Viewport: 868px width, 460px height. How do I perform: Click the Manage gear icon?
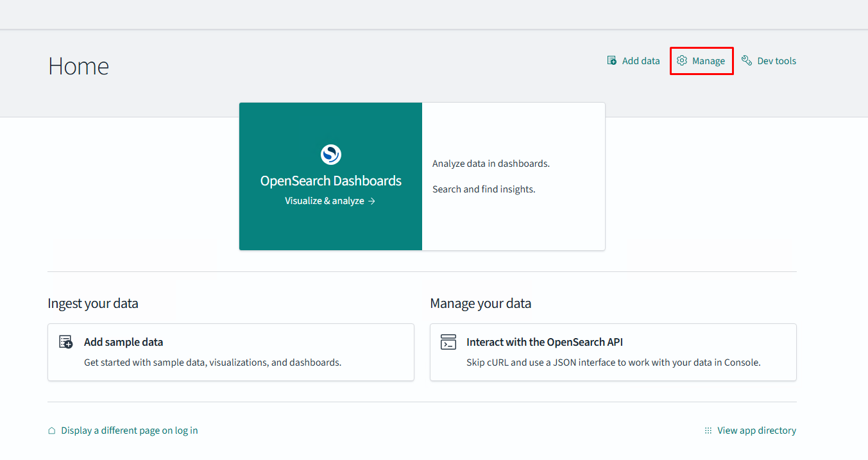tap(682, 60)
